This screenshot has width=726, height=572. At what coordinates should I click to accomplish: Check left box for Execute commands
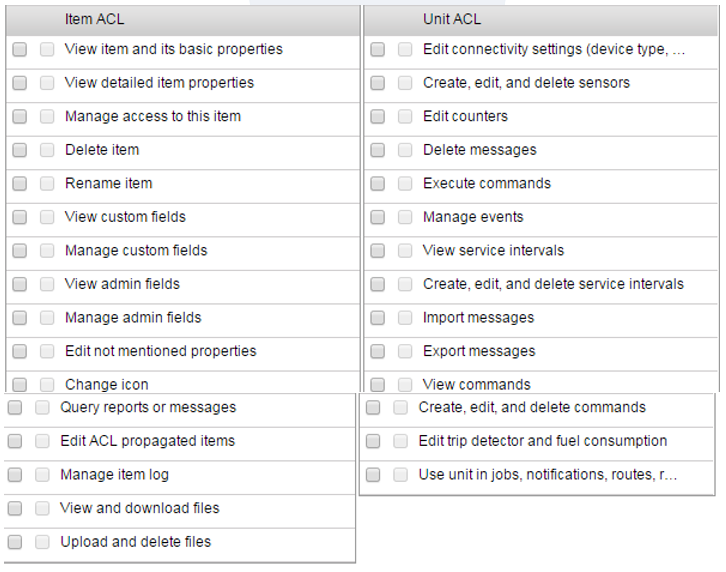377,184
